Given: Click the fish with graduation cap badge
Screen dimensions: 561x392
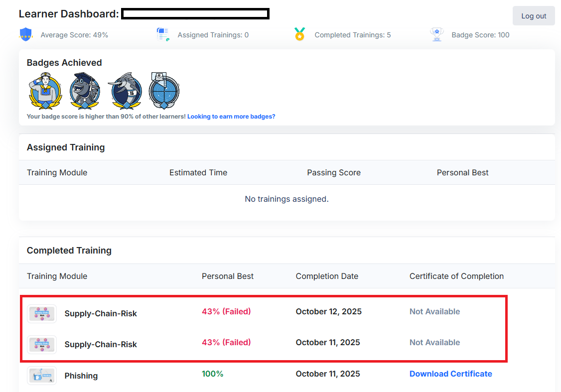Looking at the screenshot, I should tap(85, 91).
